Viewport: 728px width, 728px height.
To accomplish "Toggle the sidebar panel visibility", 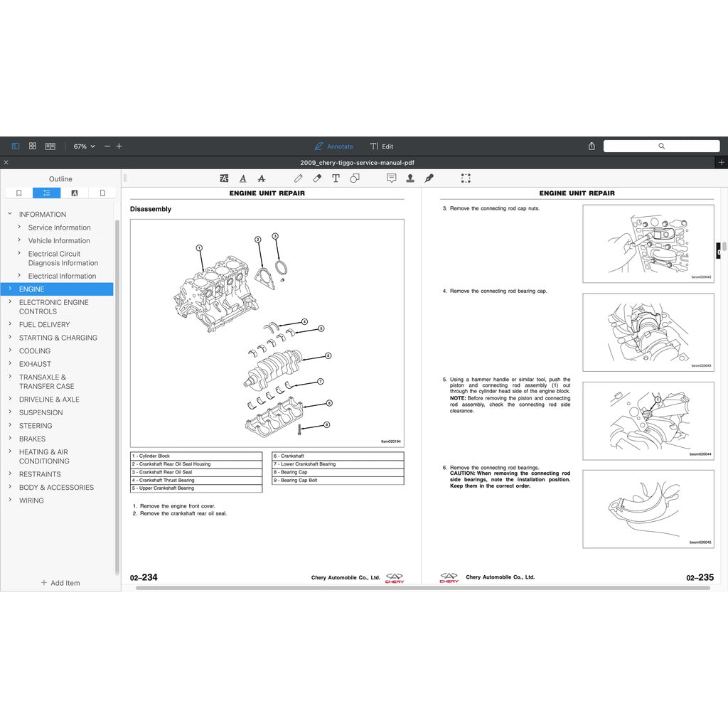I will [x=15, y=146].
